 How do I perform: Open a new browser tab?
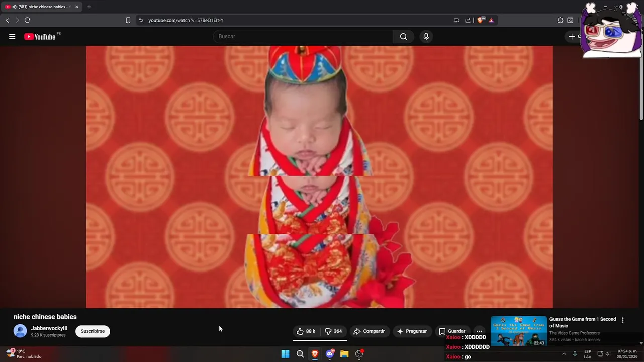tap(89, 7)
